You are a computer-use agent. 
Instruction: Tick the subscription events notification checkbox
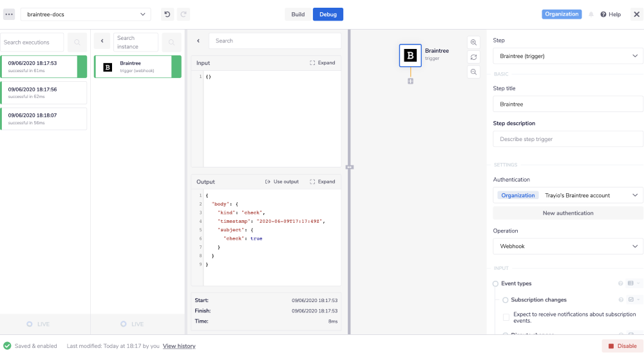506,317
